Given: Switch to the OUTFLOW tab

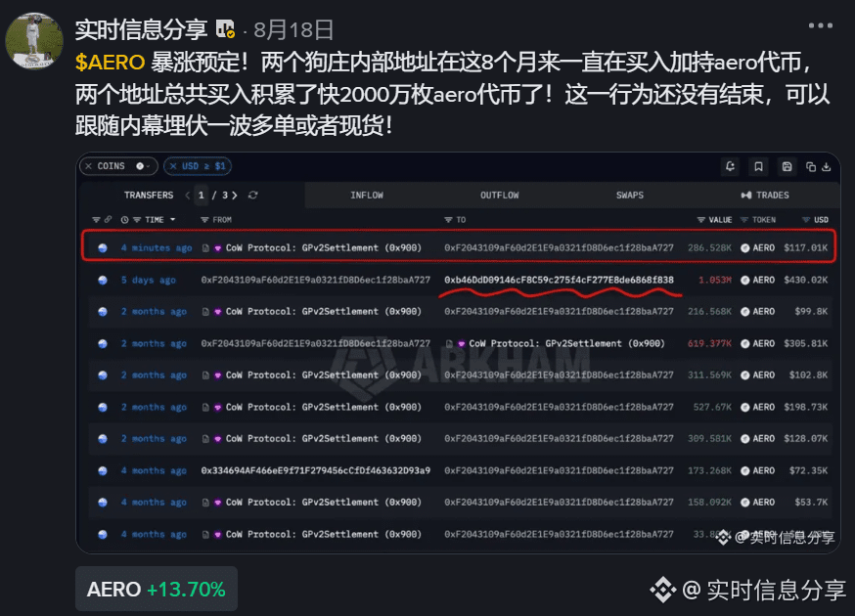Looking at the screenshot, I should [500, 196].
